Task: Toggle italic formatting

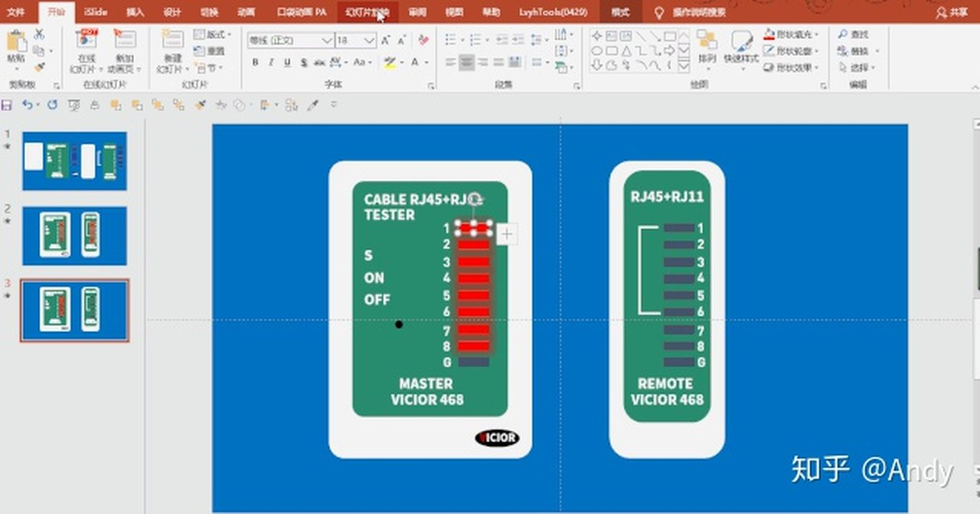Action: point(271,62)
